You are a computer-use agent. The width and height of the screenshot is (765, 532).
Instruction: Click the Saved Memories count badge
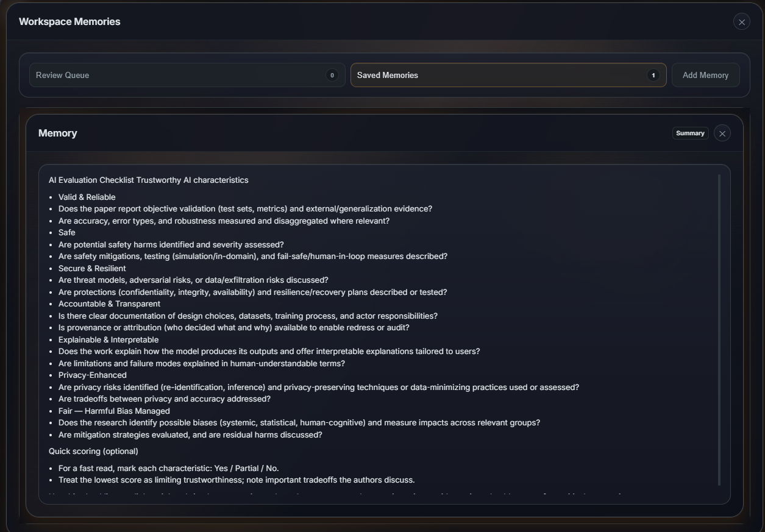653,75
